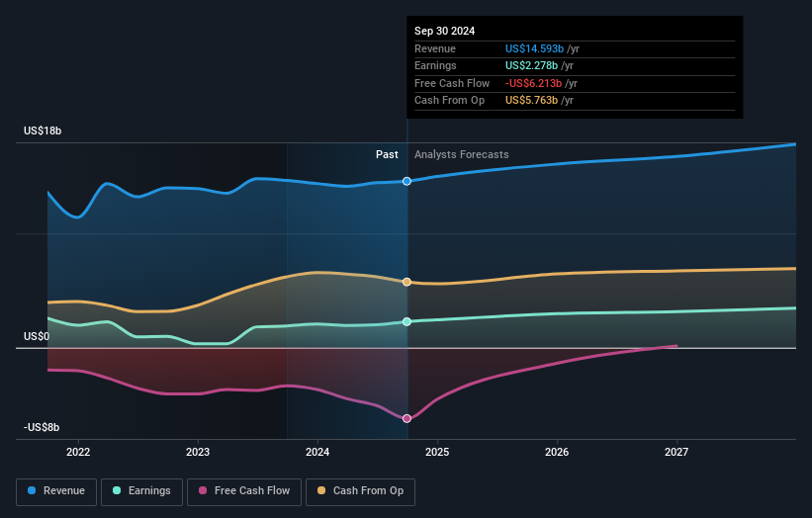This screenshot has width=812, height=518.
Task: Click the 2027 x-axis label
Action: pyautogui.click(x=677, y=453)
